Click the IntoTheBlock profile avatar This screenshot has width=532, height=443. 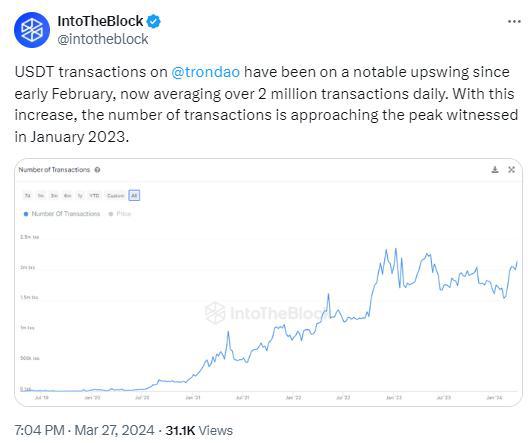(x=32, y=30)
